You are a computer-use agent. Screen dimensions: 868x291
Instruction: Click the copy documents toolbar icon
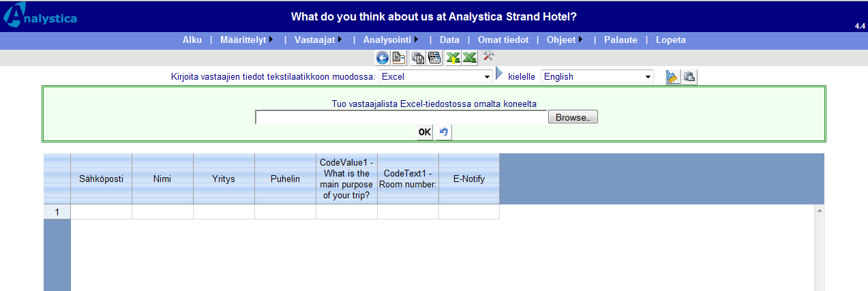point(419,58)
